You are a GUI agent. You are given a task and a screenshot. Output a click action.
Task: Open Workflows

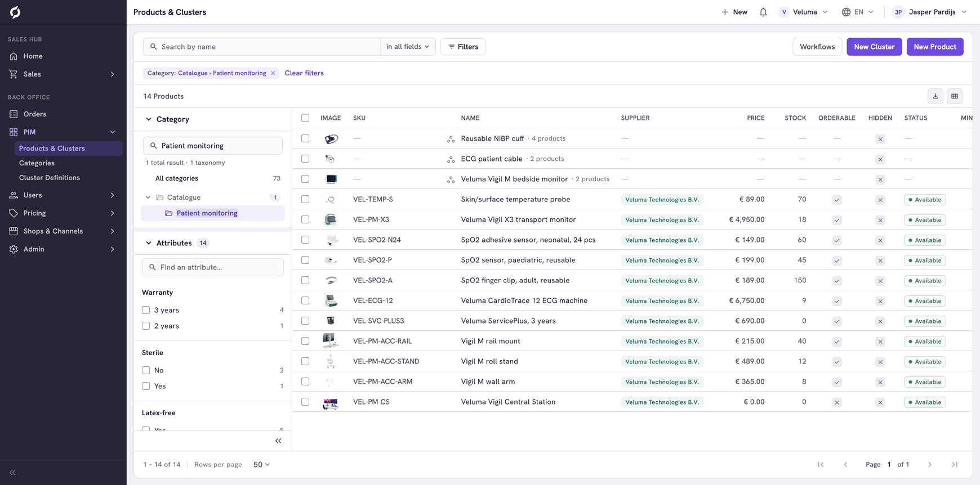click(817, 47)
